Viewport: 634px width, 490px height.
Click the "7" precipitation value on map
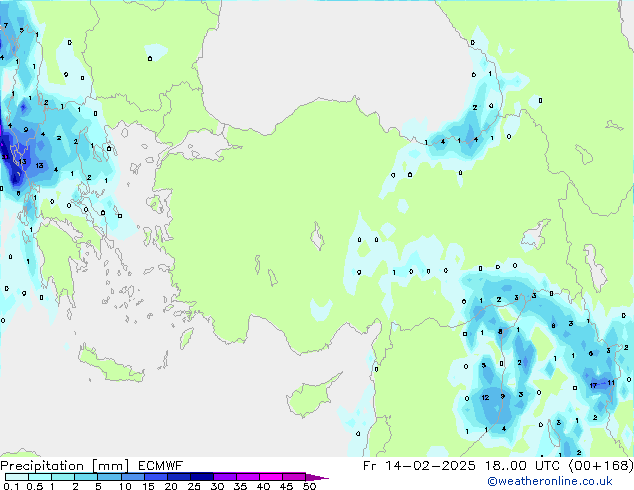(6, 25)
